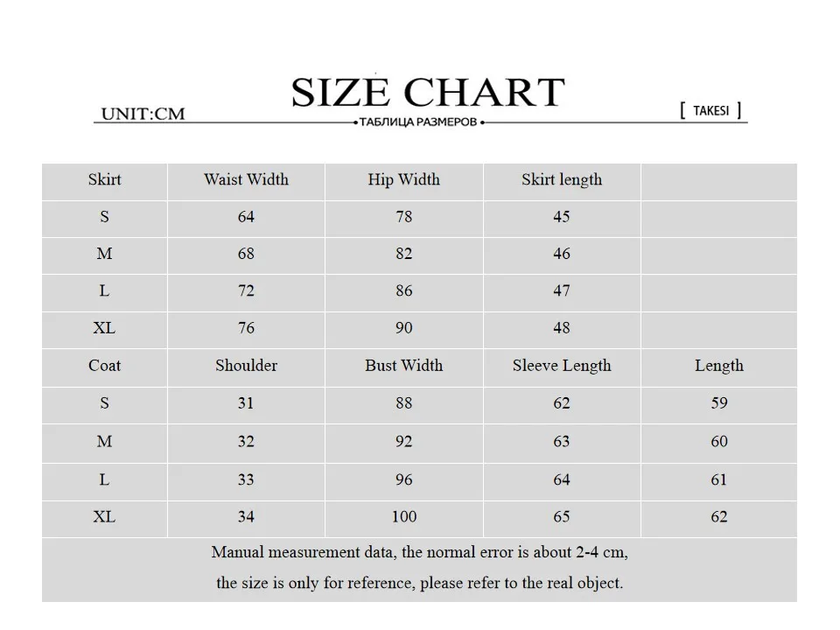
Task: Click coat S length value 59
Action: [x=719, y=402]
